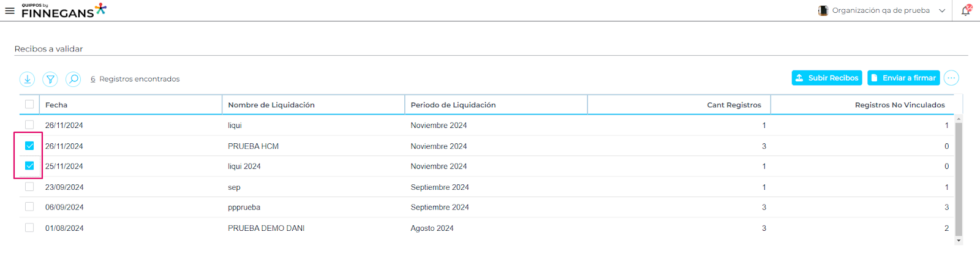980x259 pixels.
Task: Expand the Organización qa de prueba dropdown
Action: [x=942, y=10]
